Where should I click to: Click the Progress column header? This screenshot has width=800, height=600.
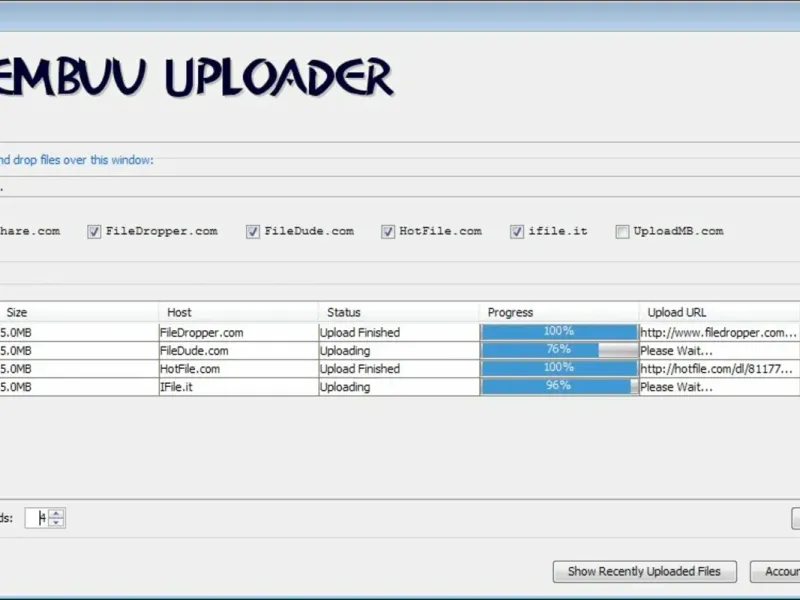point(559,312)
